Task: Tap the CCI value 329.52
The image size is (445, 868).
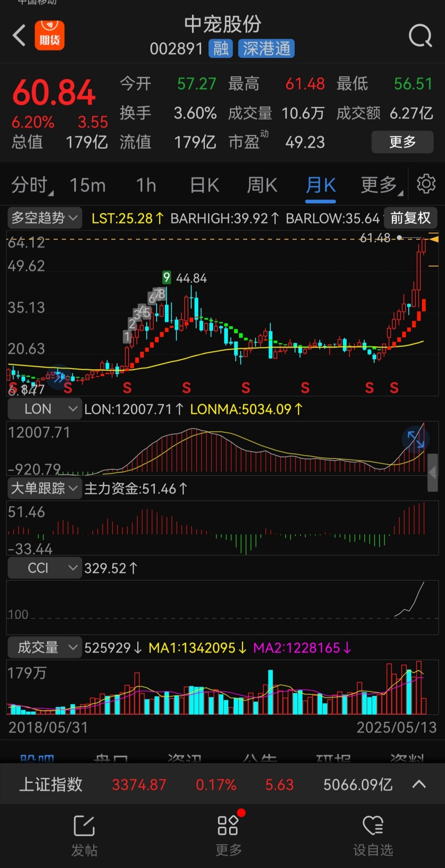Action: [x=110, y=568]
